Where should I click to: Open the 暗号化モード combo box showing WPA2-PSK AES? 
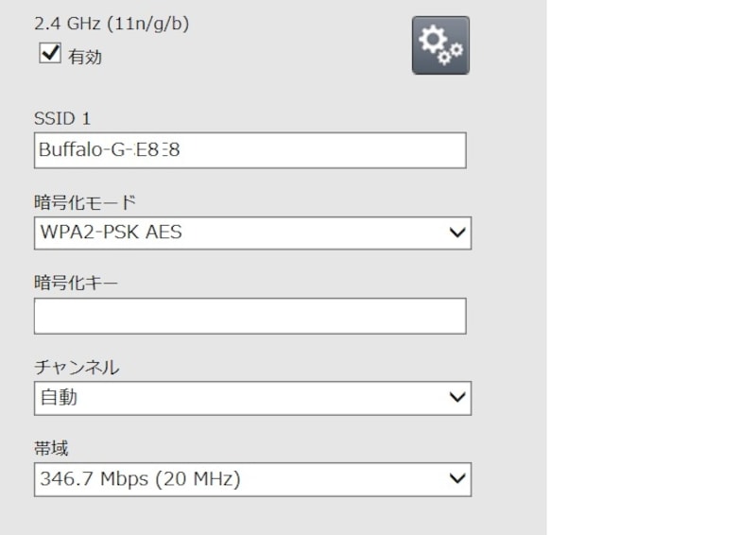(x=236, y=233)
